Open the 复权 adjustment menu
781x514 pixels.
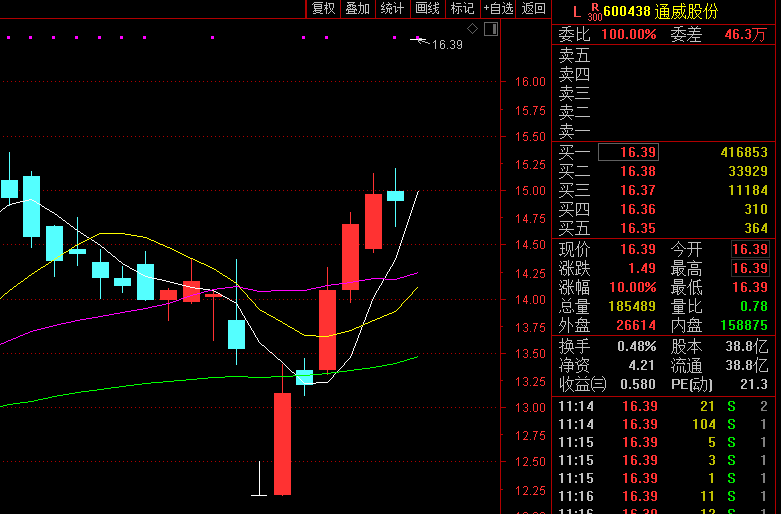[x=323, y=8]
